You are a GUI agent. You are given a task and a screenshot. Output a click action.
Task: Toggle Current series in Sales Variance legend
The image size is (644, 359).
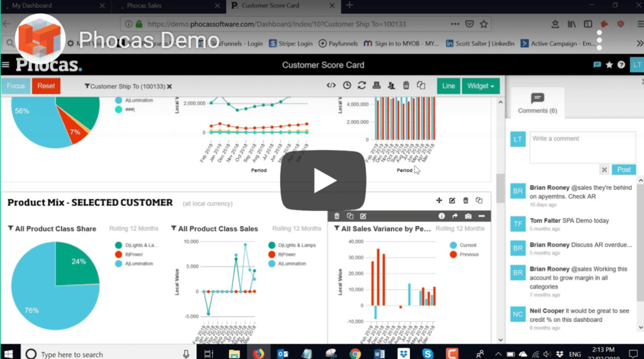463,245
